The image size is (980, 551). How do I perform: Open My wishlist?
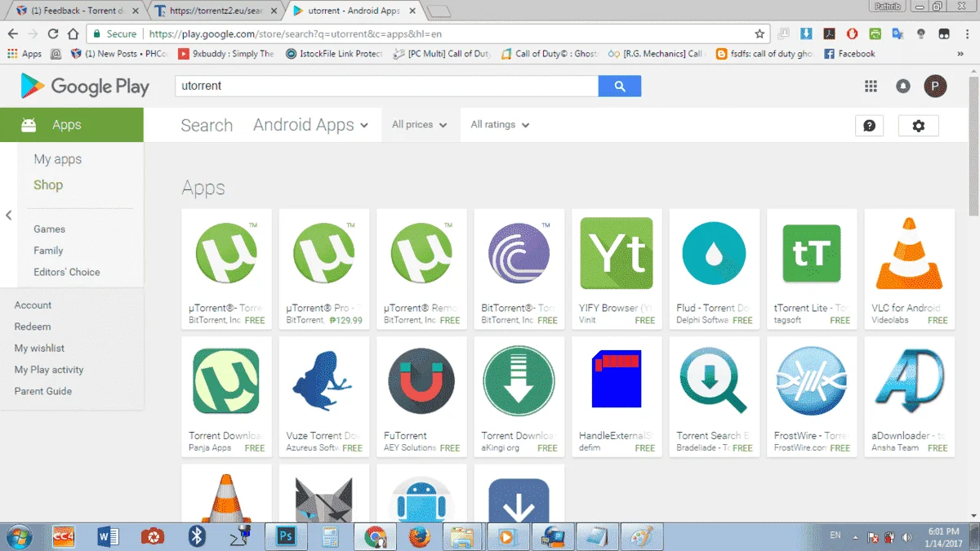(x=39, y=348)
